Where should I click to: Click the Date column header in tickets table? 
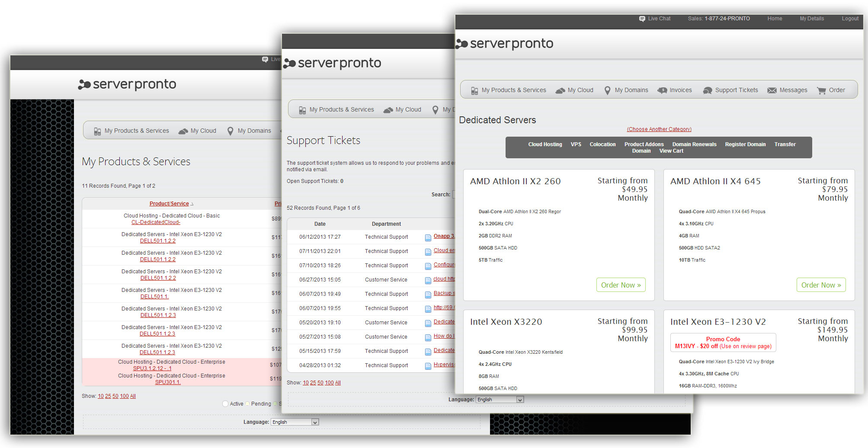pos(320,224)
